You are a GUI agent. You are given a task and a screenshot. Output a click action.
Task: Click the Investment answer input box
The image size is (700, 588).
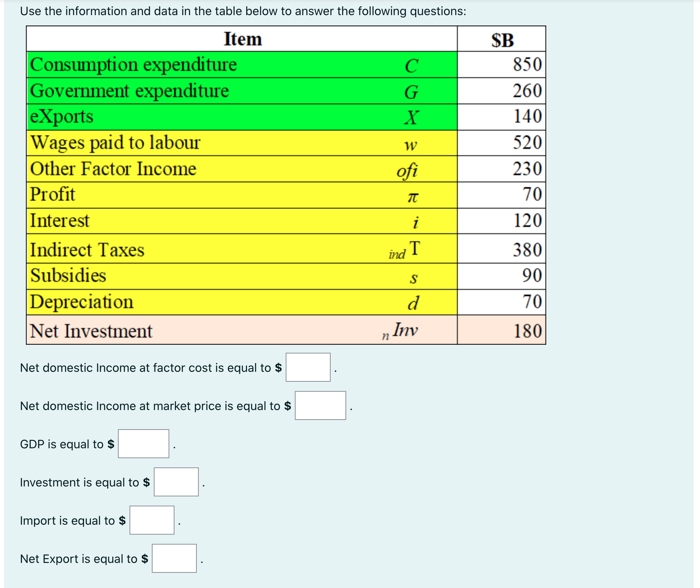click(176, 483)
